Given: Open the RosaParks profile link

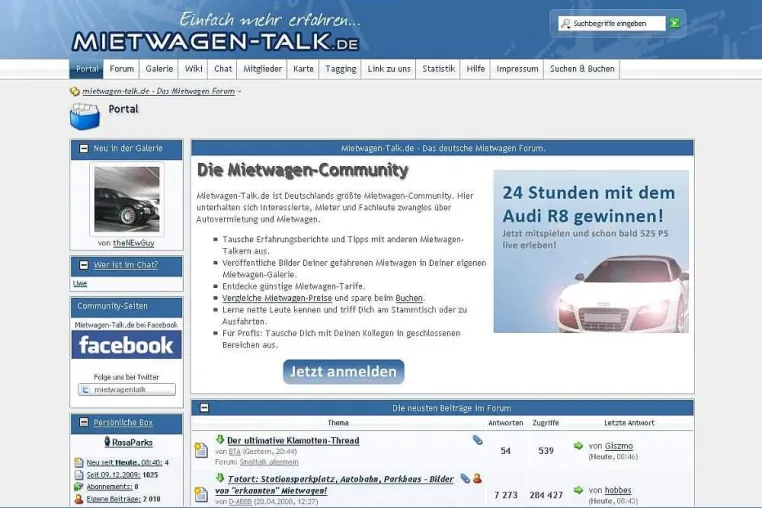Looking at the screenshot, I should 132,442.
